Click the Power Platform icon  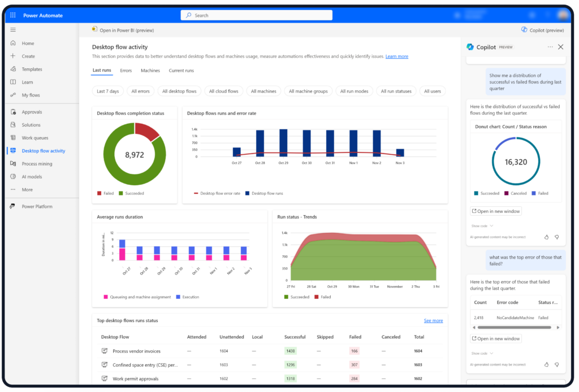[x=13, y=206]
